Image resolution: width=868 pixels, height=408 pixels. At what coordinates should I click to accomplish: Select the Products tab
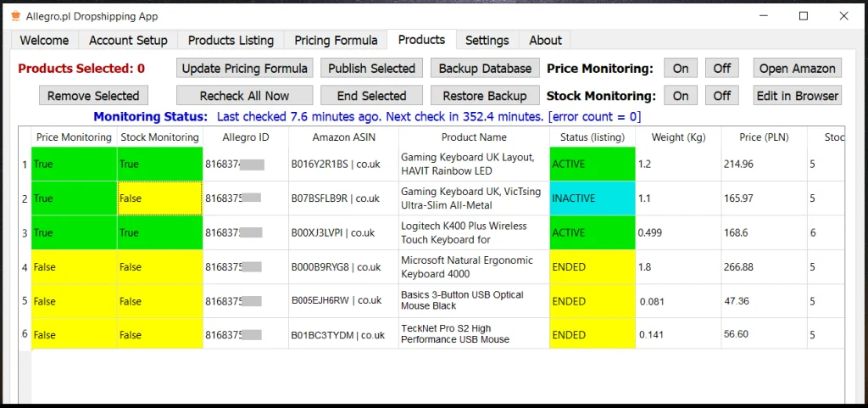(x=422, y=39)
